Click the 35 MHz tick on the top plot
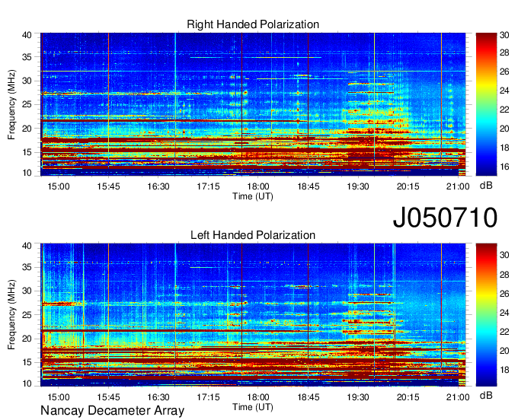518x420 pixels. pos(27,57)
